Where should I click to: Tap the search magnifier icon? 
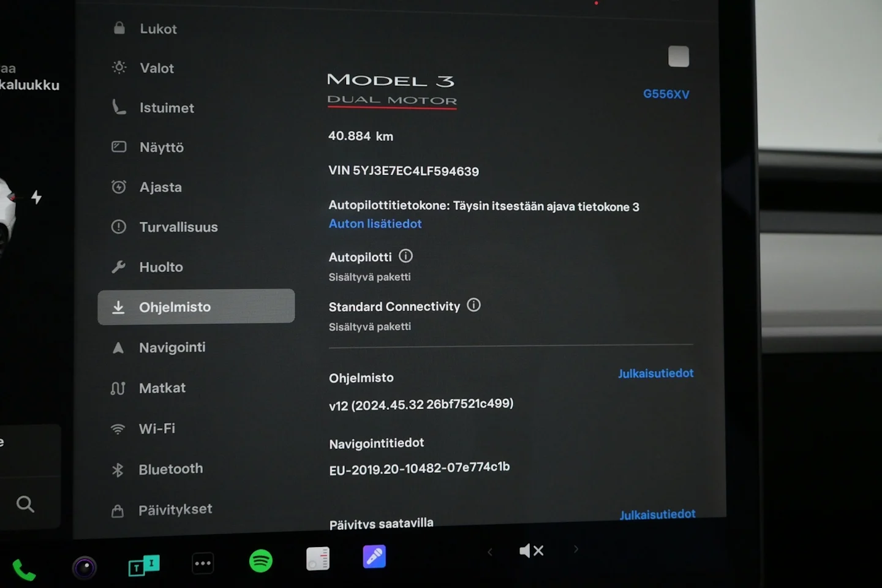coord(25,504)
